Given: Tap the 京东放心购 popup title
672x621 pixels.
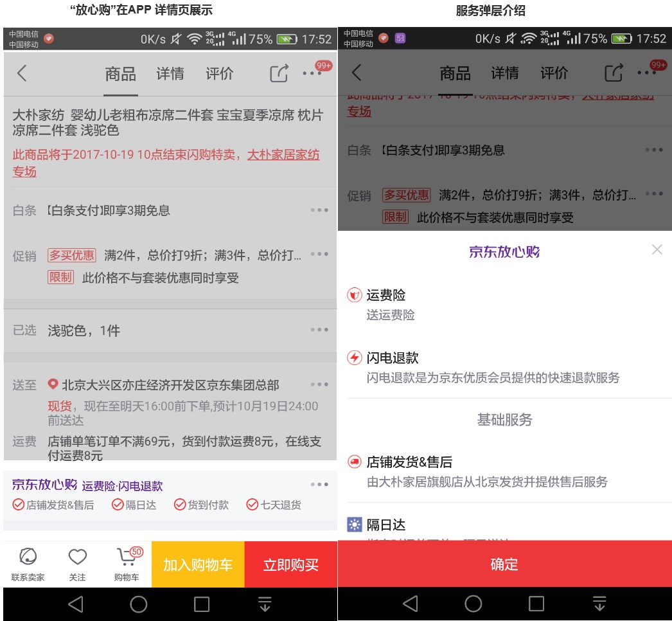Looking at the screenshot, I should [x=504, y=252].
